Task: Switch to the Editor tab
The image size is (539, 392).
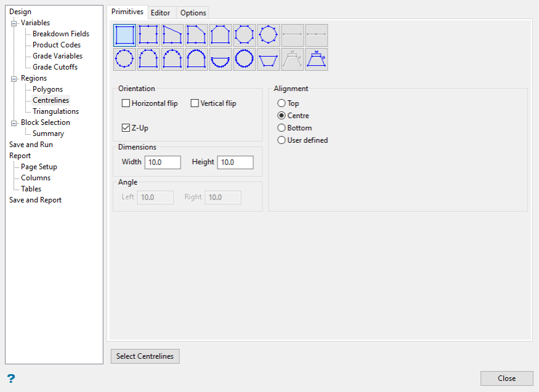Action: tap(161, 13)
